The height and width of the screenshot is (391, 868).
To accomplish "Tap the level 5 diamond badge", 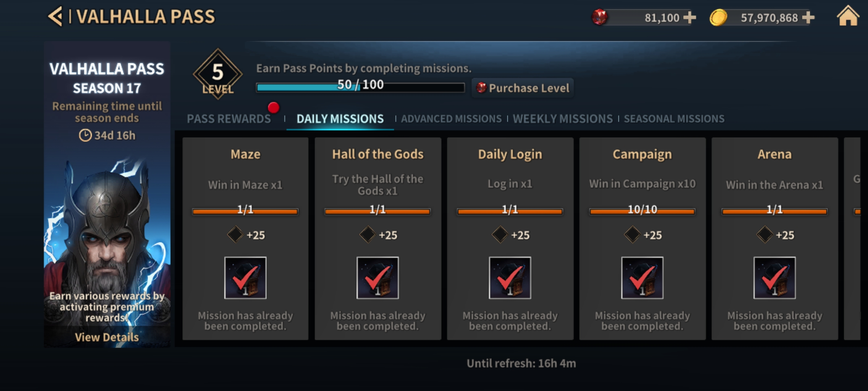I will 218,74.
